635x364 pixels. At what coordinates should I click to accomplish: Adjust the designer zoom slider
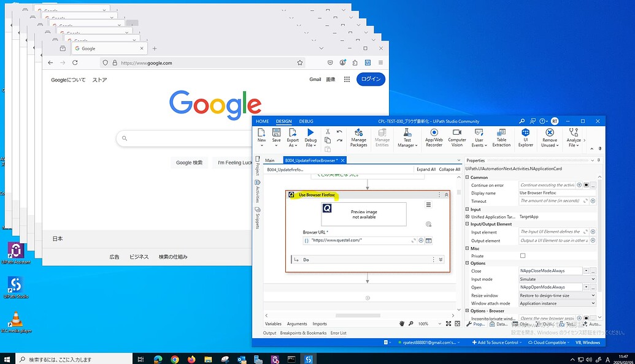(x=429, y=324)
